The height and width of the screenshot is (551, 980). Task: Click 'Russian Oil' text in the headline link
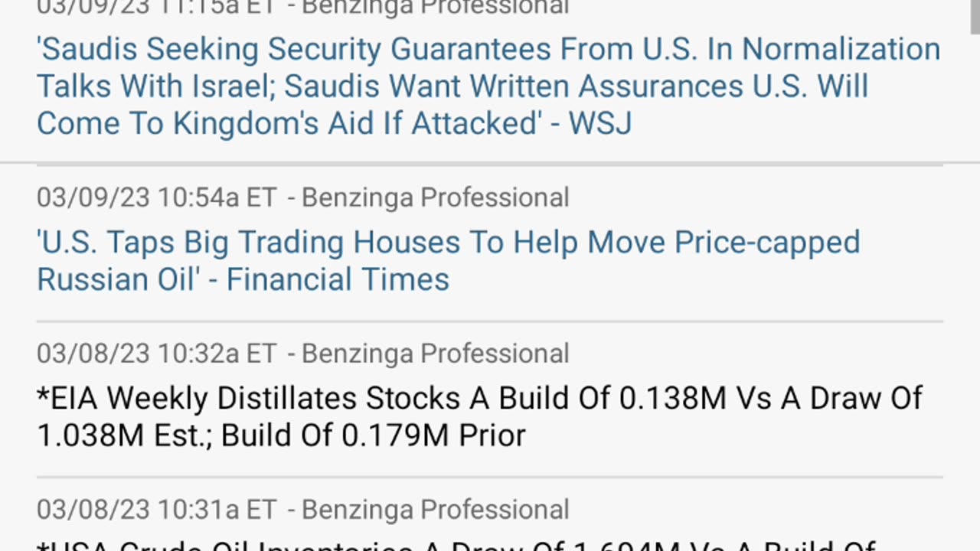[x=116, y=279]
